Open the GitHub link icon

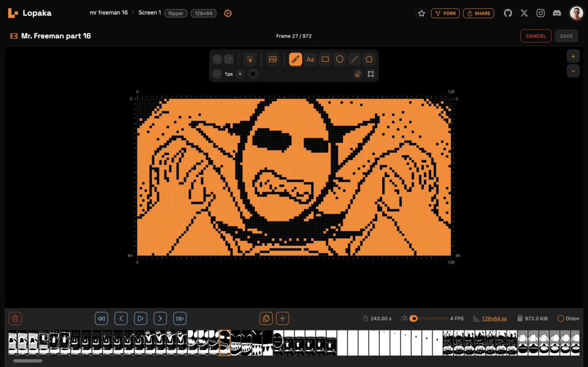point(508,13)
